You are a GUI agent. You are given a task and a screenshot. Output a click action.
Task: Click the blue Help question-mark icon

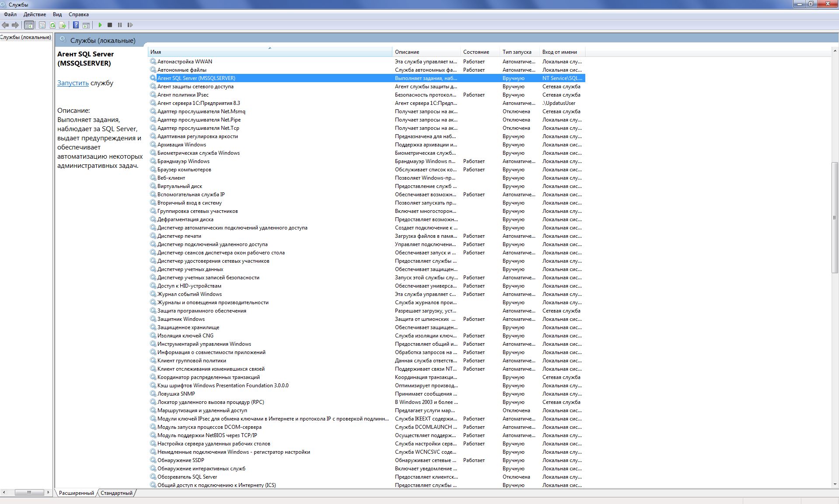(x=76, y=25)
